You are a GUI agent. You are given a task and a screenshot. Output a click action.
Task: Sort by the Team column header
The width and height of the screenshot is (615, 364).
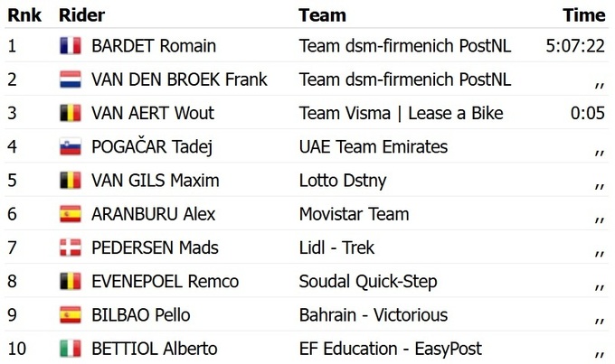pos(322,15)
